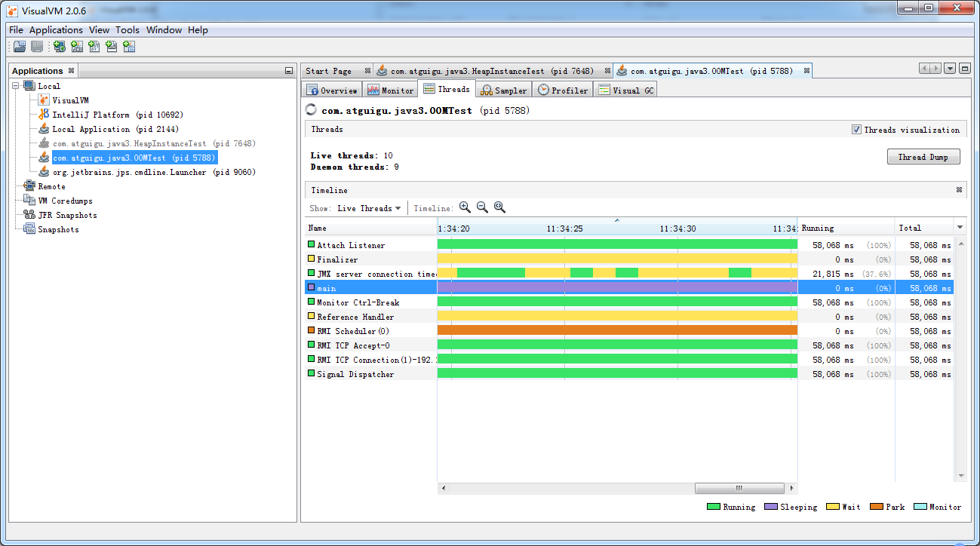Maximize the editor window group
The height and width of the screenshot is (546, 980).
pos(965,69)
